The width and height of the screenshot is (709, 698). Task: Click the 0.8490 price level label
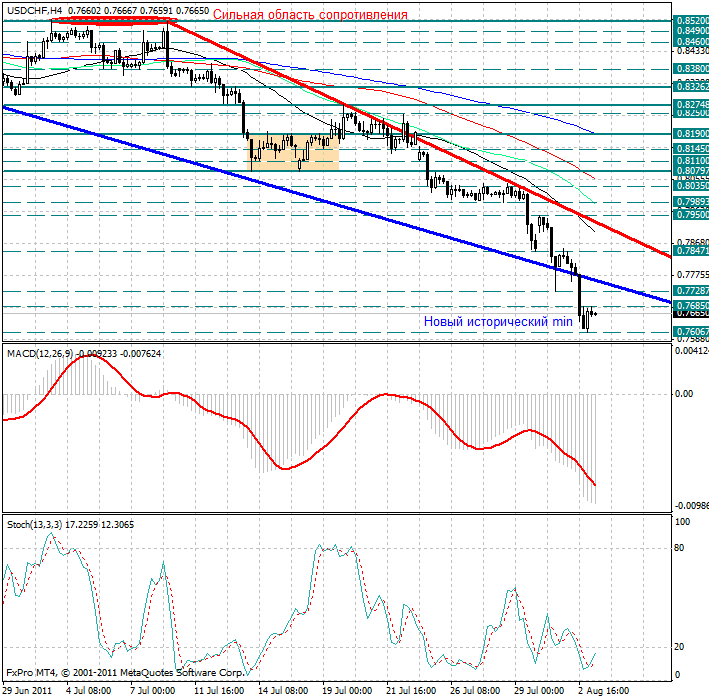click(x=691, y=31)
